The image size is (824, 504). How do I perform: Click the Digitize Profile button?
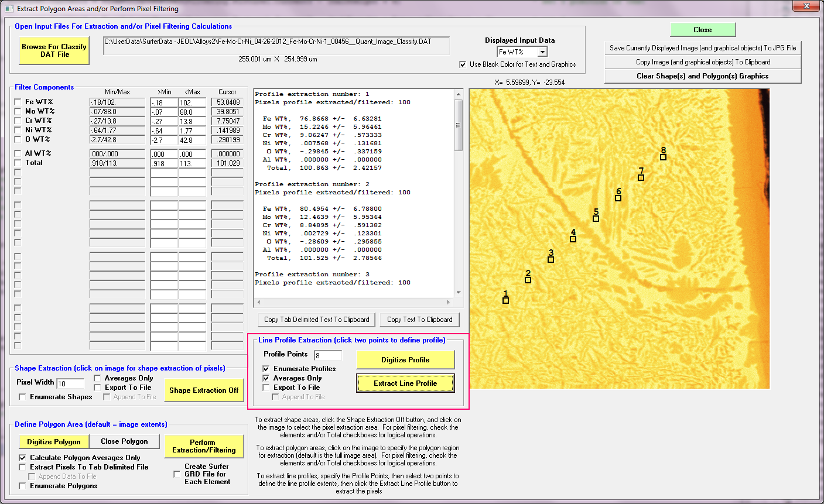[405, 360]
